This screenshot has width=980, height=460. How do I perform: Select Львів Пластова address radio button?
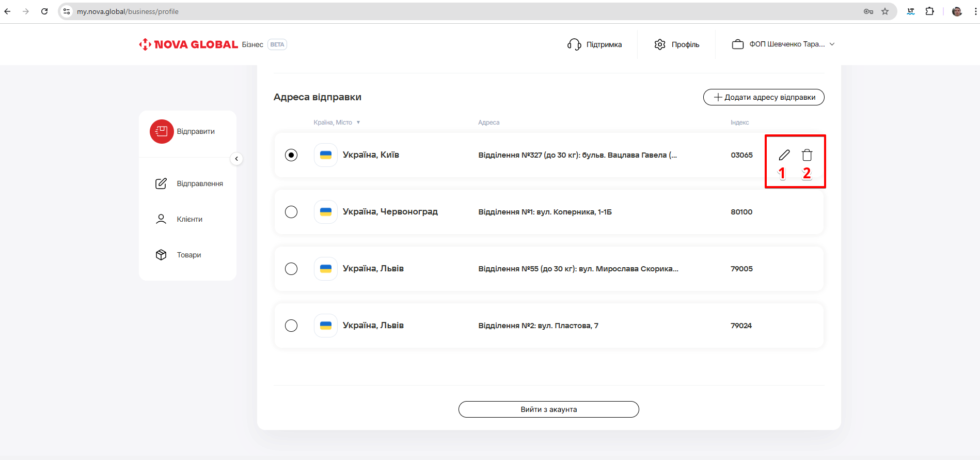[291, 326]
